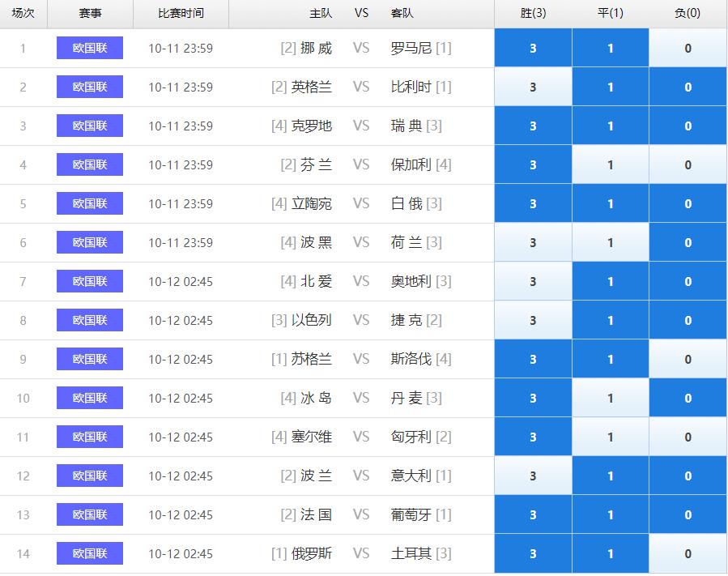Click the 比赛时间 column header
Image resolution: width=728 pixels, height=576 pixels.
pos(181,13)
